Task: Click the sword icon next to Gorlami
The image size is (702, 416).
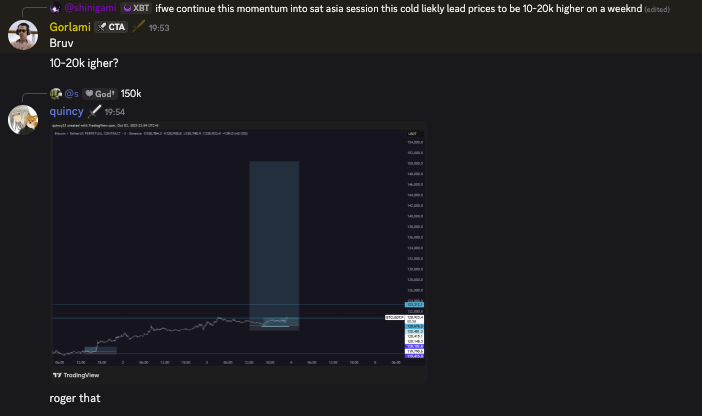Action: point(138,27)
